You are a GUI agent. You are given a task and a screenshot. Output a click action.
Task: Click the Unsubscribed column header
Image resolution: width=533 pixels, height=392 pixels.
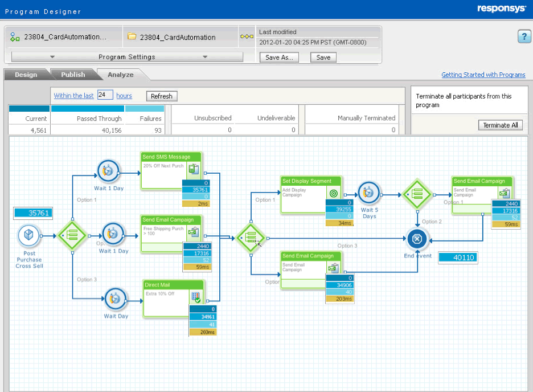[213, 118]
